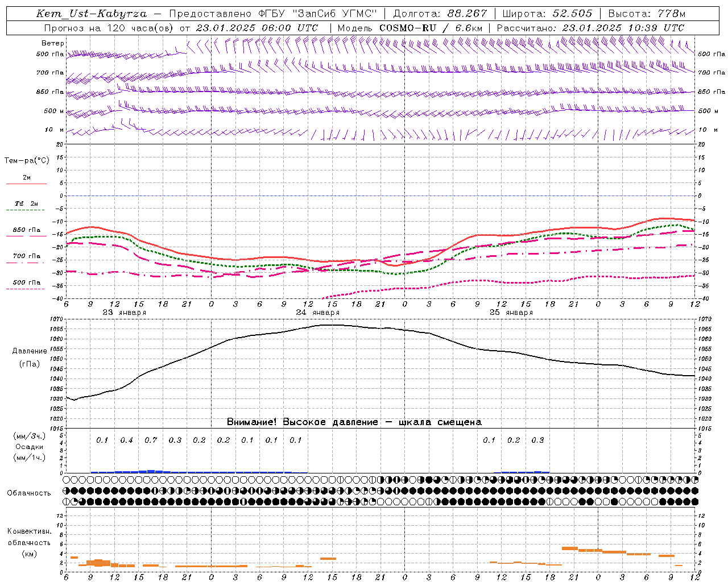Click the '(км)' unit under convective cloudiness
The height and width of the screenshot is (582, 728).
[x=29, y=554]
